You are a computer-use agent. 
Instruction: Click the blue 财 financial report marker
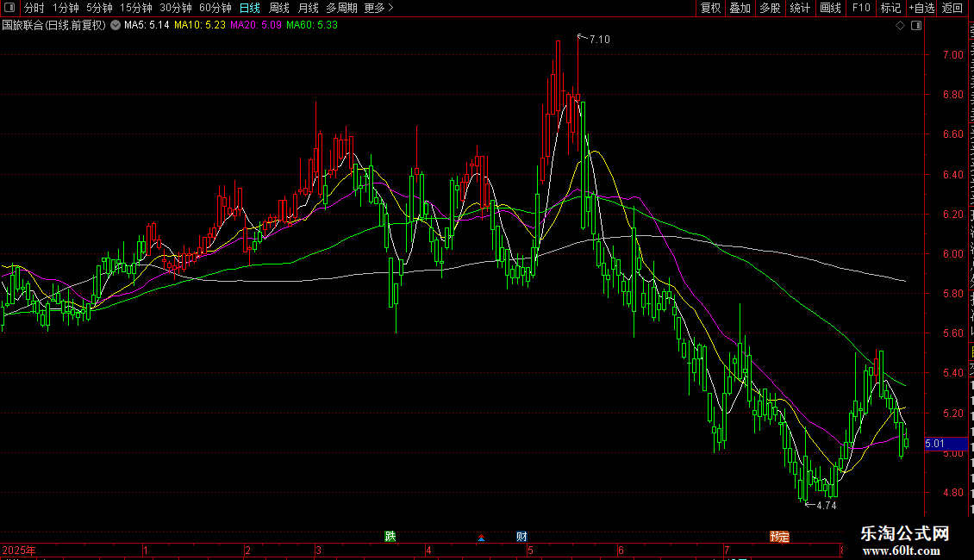click(521, 537)
